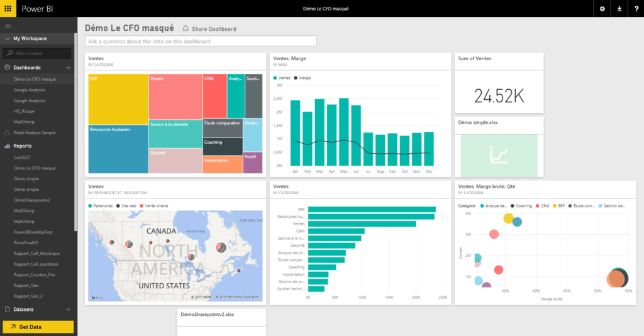Open the settings gear icon
This screenshot has width=644, height=336.
point(602,9)
